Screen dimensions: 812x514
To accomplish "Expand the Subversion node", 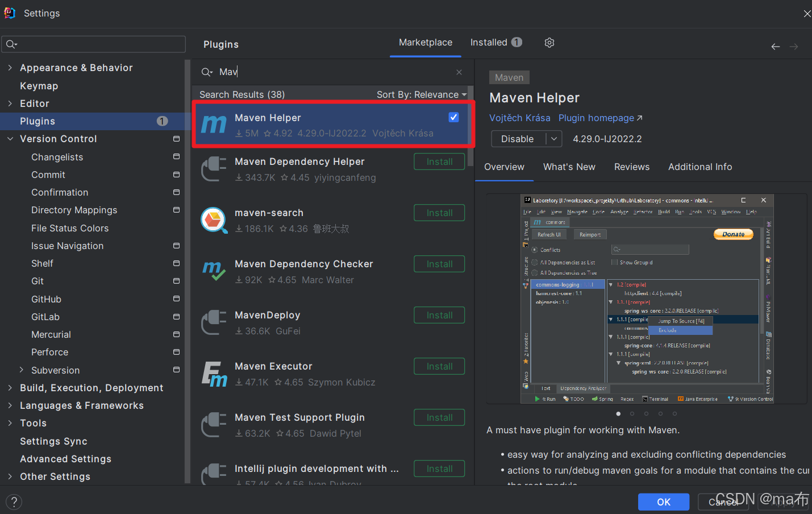I will (x=22, y=370).
